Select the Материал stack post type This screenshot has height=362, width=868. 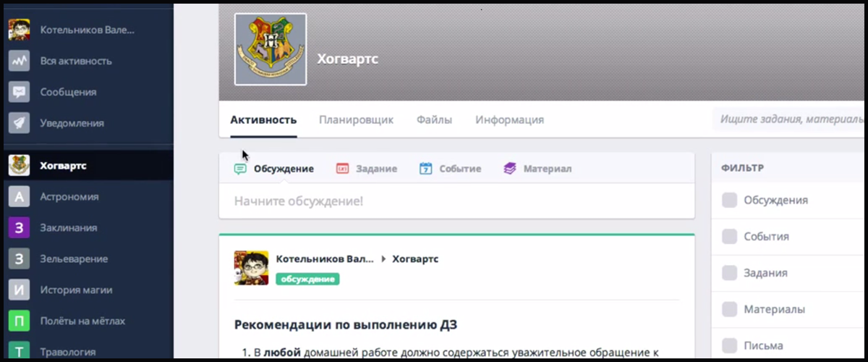[537, 169]
